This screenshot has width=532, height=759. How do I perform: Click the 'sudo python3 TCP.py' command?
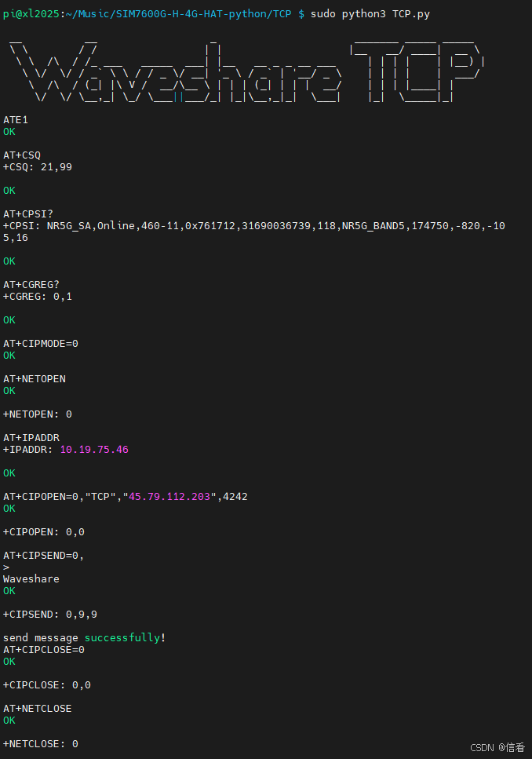tap(370, 14)
